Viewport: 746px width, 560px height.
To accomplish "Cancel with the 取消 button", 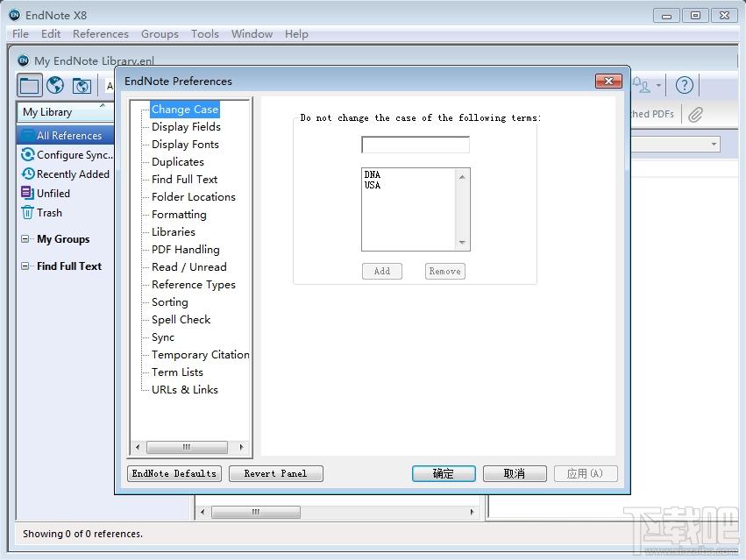I will click(515, 473).
